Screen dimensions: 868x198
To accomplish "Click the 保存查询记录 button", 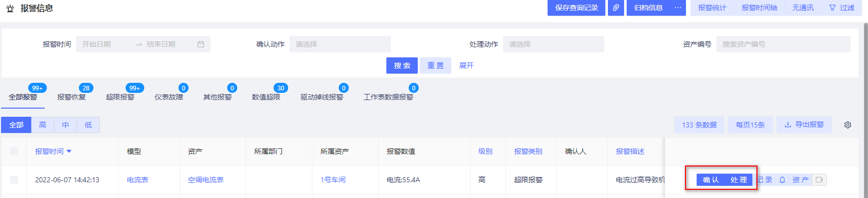I will coord(576,8).
